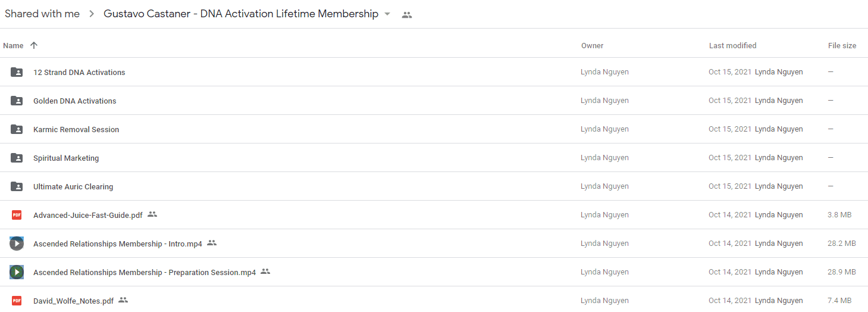Go back to Shared with me

tap(42, 14)
